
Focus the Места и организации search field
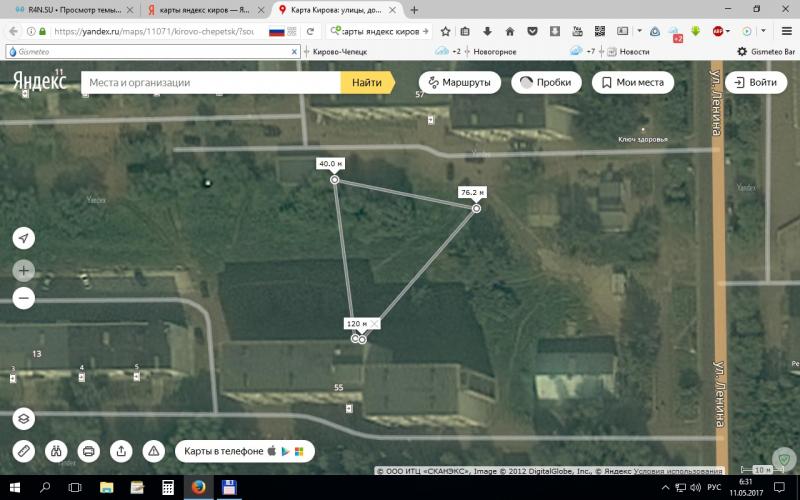coord(210,83)
